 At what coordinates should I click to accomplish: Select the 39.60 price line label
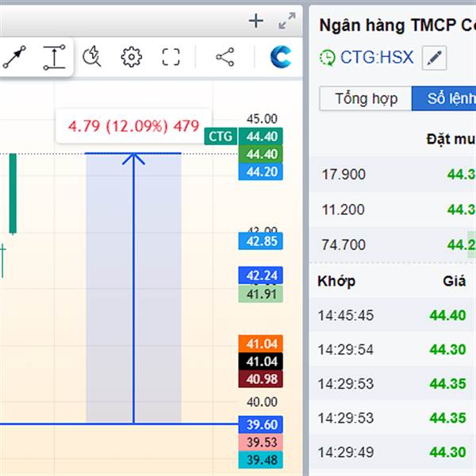coord(260,424)
